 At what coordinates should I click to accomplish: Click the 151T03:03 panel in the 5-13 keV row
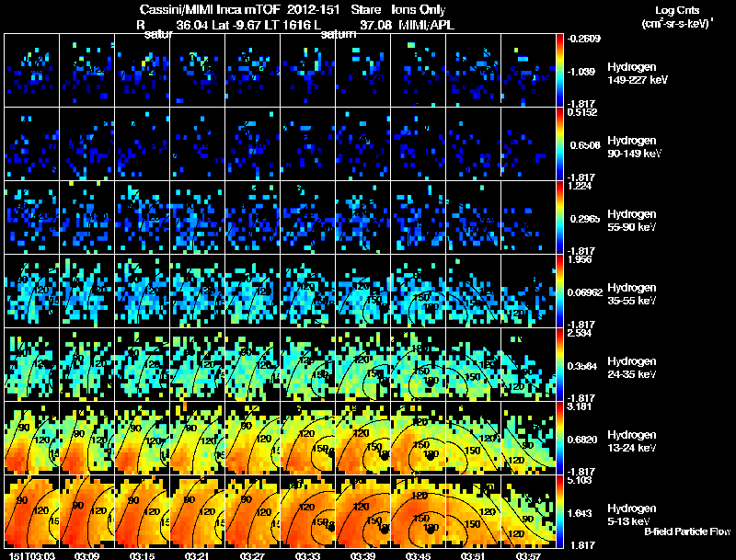click(x=31, y=511)
